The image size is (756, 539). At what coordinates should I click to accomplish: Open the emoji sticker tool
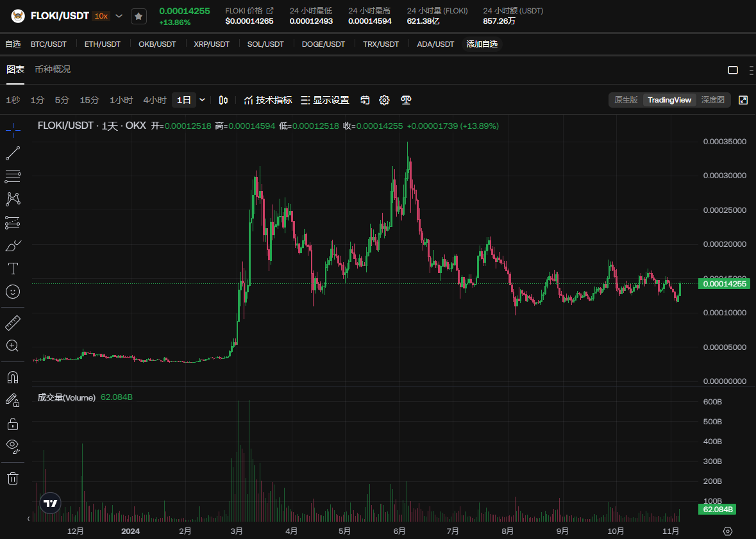[13, 292]
